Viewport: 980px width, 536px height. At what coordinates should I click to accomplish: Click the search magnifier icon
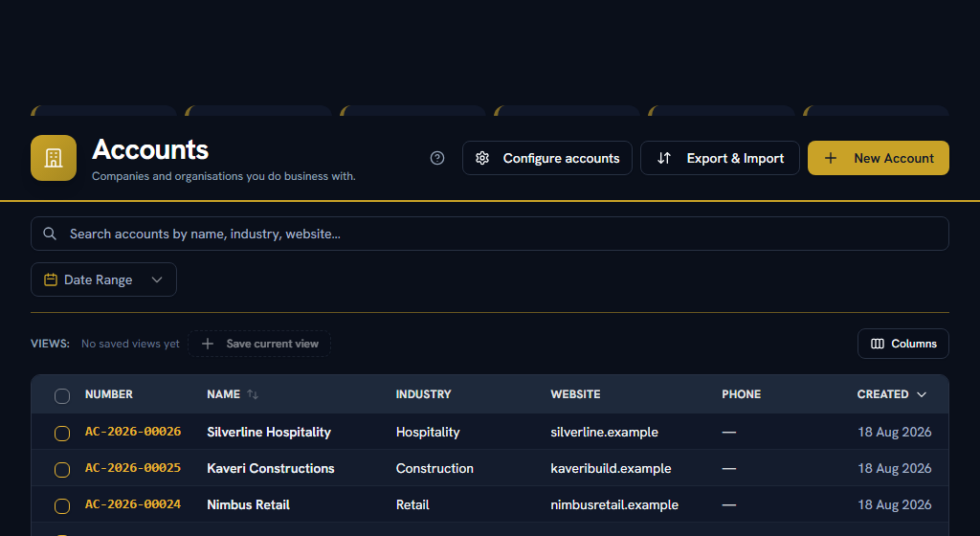(50, 234)
